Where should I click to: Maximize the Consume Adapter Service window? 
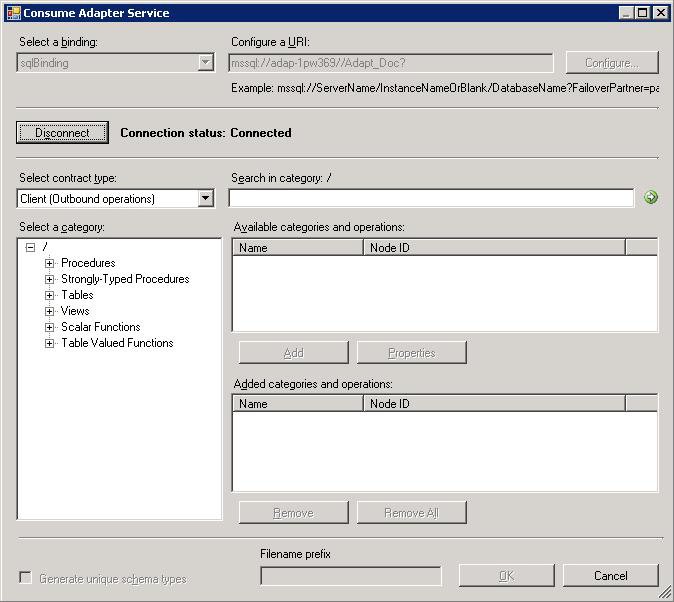point(643,13)
